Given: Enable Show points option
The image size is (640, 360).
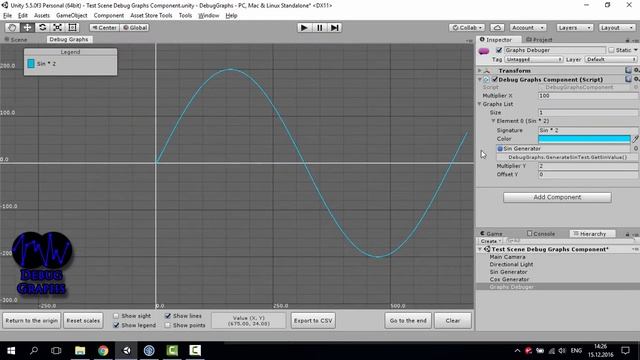Looking at the screenshot, I should point(168,325).
